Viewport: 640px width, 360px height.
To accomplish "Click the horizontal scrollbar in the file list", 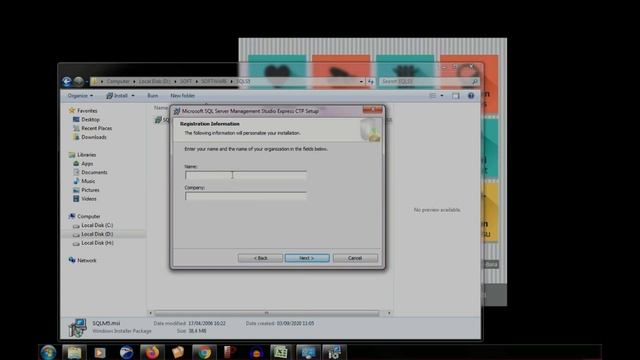I will (267, 313).
